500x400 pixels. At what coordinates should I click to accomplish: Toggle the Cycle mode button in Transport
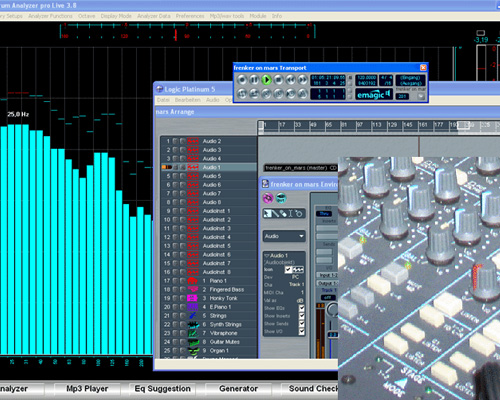[242, 94]
